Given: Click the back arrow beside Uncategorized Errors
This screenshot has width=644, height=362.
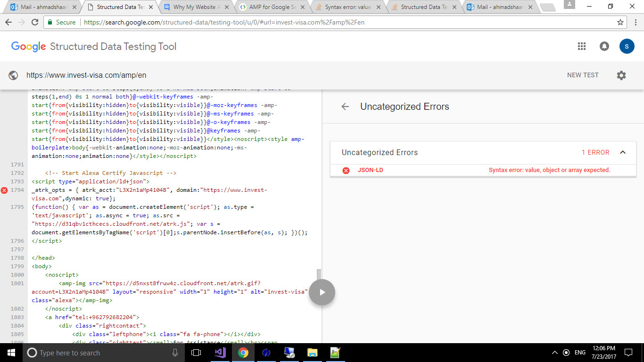Looking at the screenshot, I should pos(346,107).
